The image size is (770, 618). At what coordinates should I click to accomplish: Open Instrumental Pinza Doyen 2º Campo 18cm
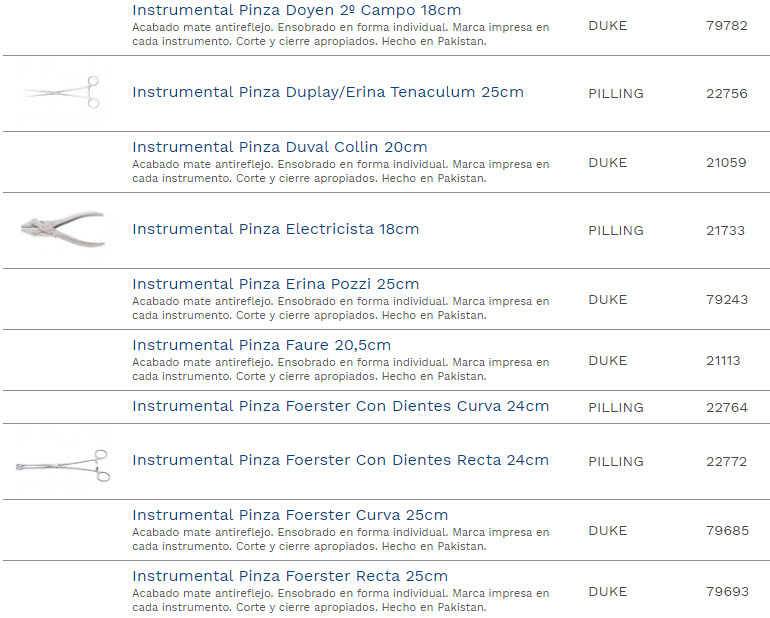296,10
